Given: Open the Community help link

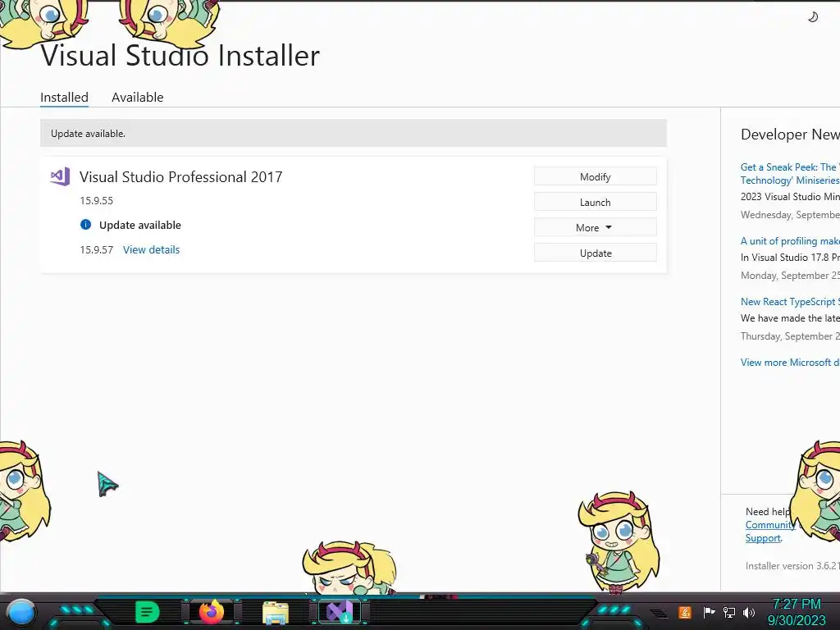Looking at the screenshot, I should coord(769,525).
